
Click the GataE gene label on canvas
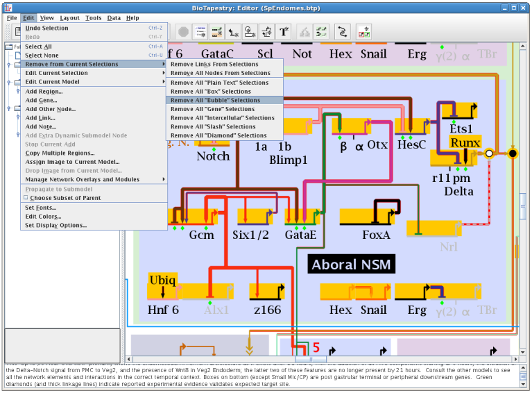pos(300,235)
